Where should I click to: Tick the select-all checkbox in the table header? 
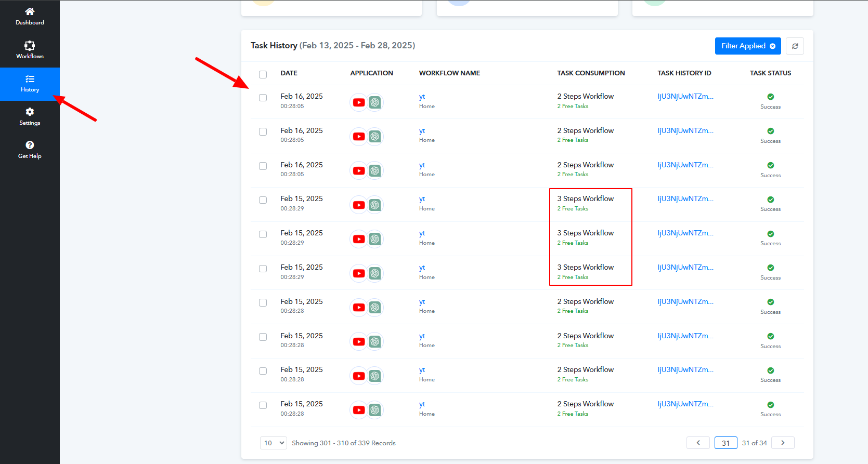pyautogui.click(x=263, y=74)
